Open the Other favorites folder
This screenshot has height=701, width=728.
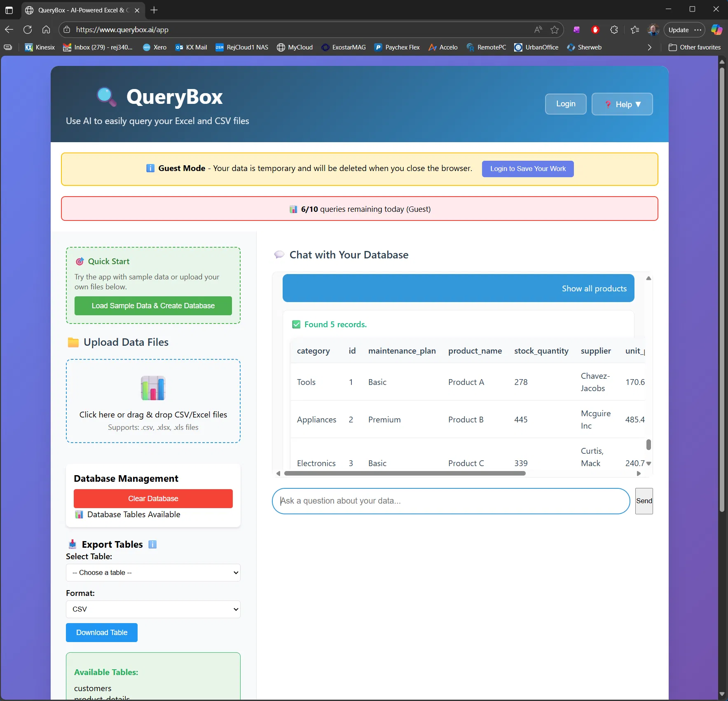(695, 47)
